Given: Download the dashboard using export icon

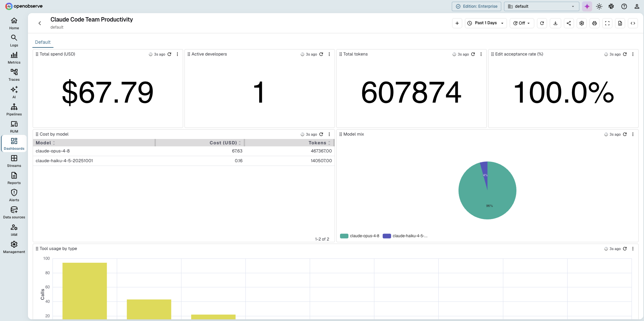Looking at the screenshot, I should (555, 23).
